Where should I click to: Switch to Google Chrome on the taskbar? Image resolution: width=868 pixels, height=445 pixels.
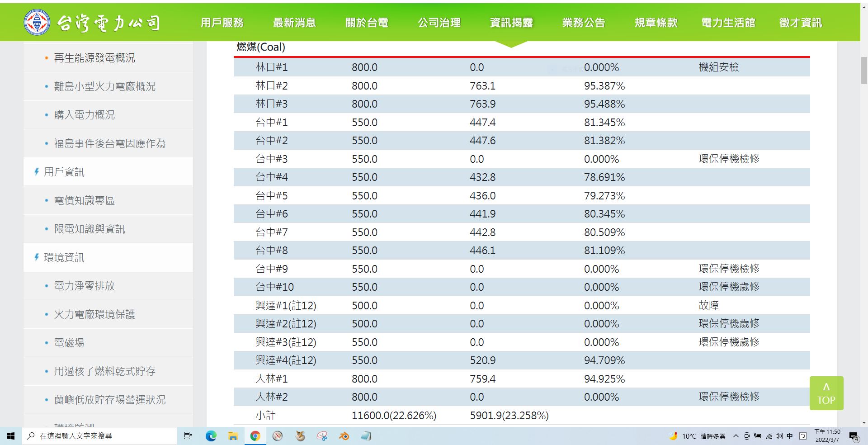(x=255, y=436)
